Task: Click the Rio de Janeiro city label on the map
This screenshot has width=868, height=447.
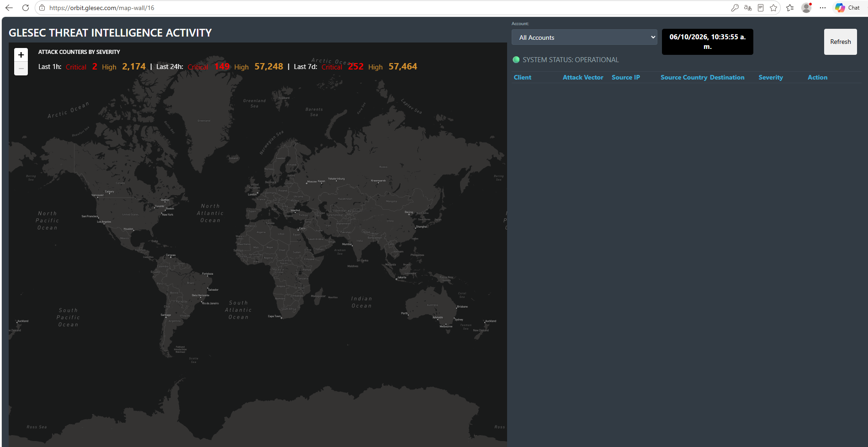Action: (x=210, y=303)
